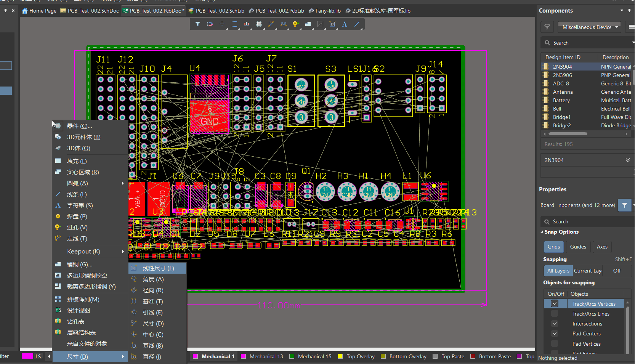This screenshot has height=364, width=635.
Task: Activate the dashed rectangle selection tool
Action: pos(234,24)
